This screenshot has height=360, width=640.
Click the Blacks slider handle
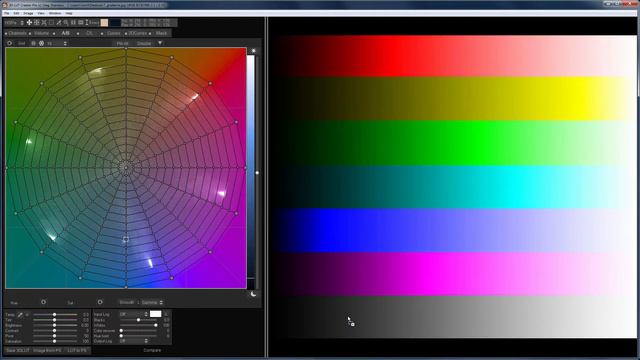click(x=138, y=320)
